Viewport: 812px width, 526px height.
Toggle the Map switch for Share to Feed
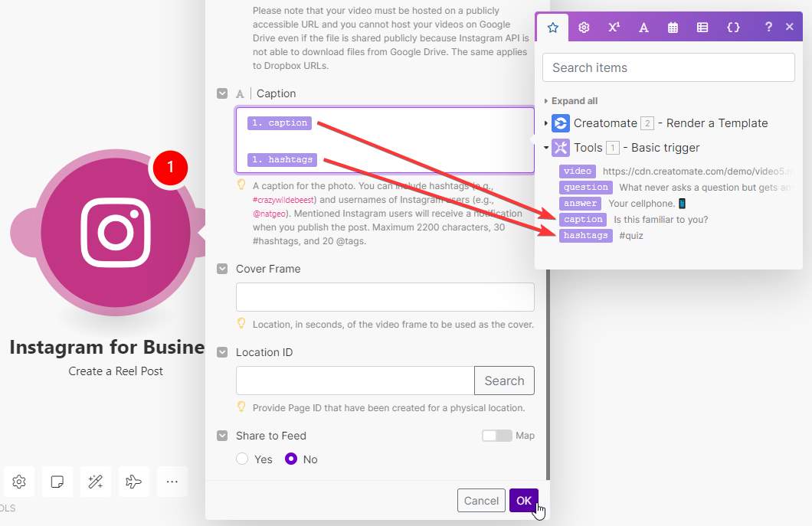click(496, 436)
